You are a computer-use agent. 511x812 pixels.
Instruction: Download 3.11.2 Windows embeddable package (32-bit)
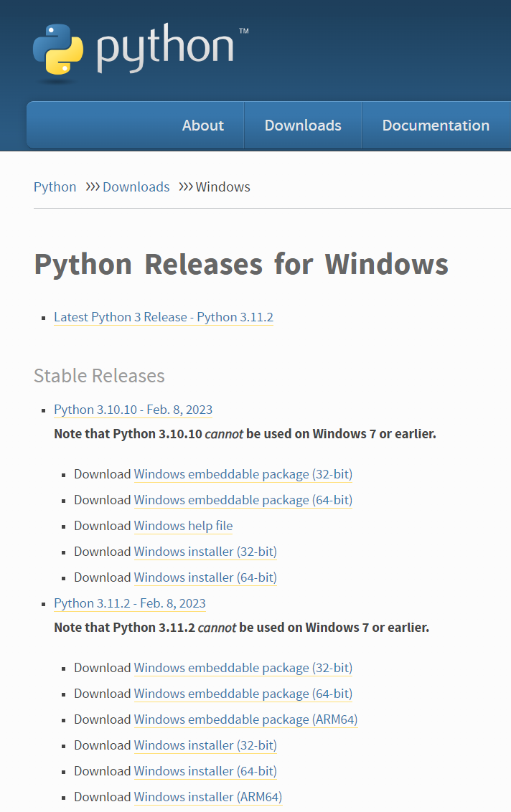click(x=243, y=668)
